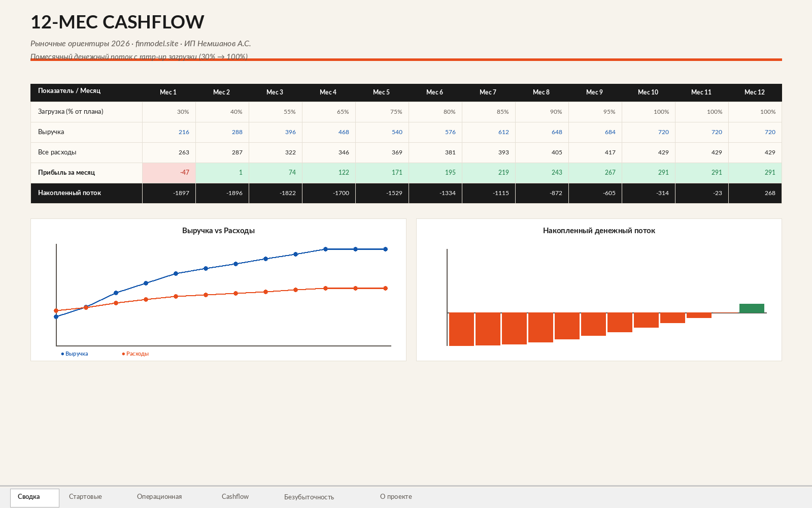Select the load cell 65%
This screenshot has height=508, width=812.
[x=329, y=112]
